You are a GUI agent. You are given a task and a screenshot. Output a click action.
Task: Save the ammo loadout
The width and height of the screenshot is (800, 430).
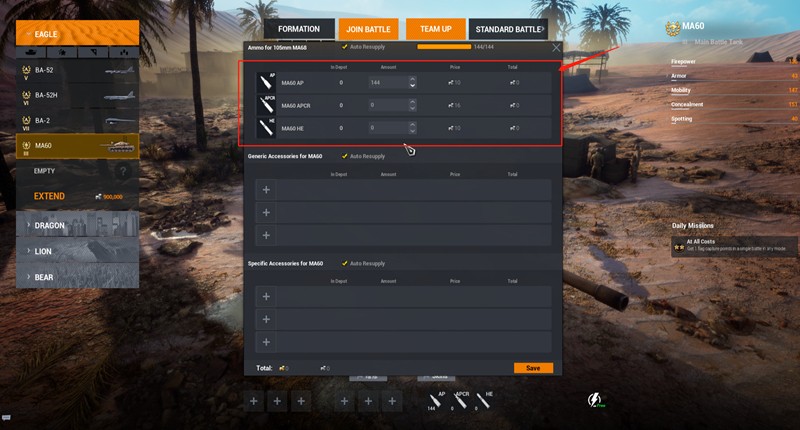533,368
